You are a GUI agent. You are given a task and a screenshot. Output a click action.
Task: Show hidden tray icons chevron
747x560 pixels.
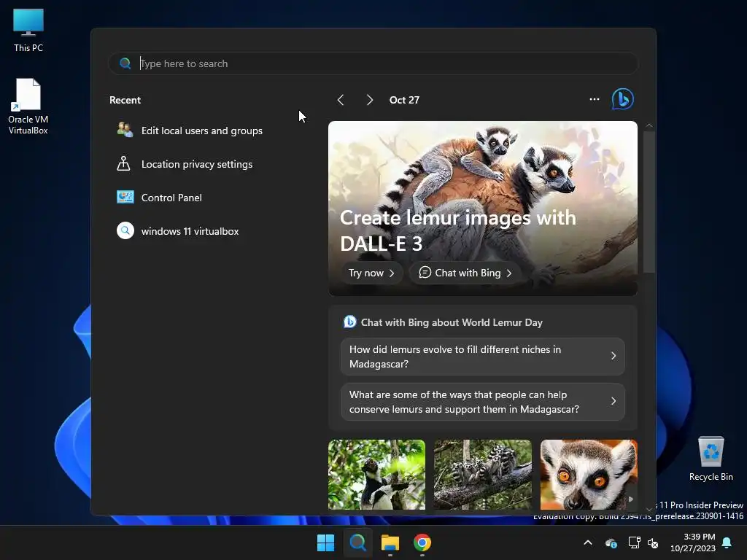point(588,542)
